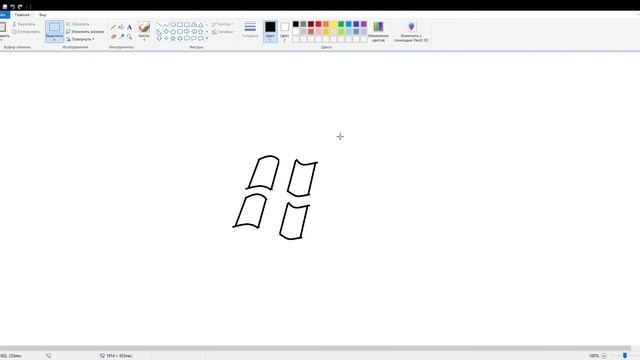The image size is (640, 360).
Task: Expand the Brushes dropdown arrow
Action: pyautogui.click(x=144, y=40)
